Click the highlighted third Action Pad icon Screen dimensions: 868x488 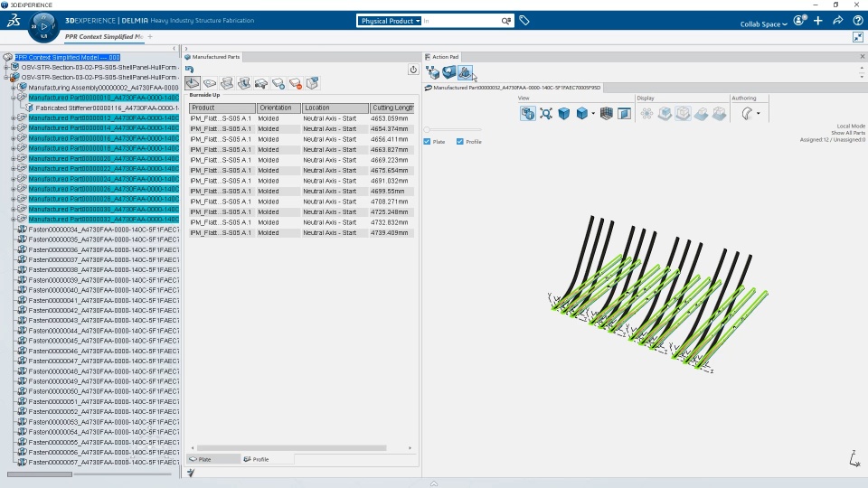point(465,72)
